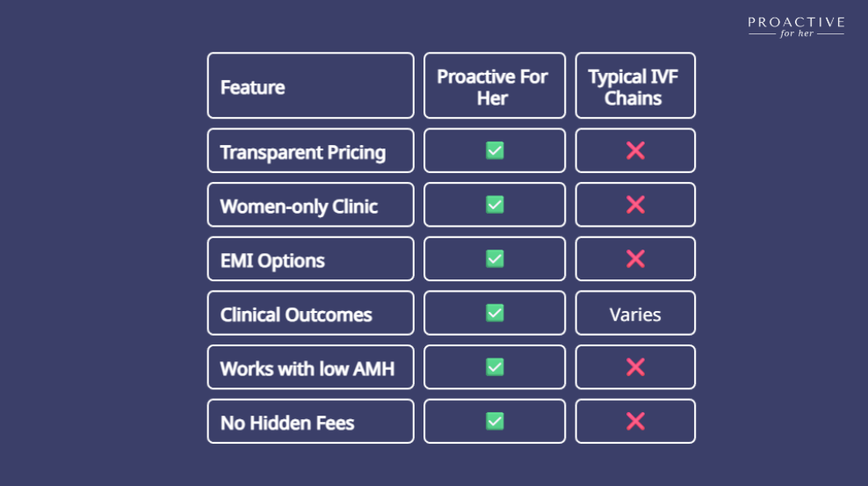Click red cross for Works with low AMH

tap(635, 367)
